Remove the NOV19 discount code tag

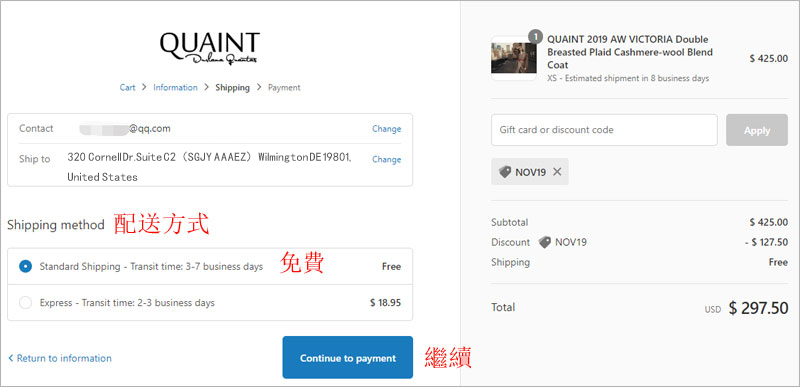[557, 172]
